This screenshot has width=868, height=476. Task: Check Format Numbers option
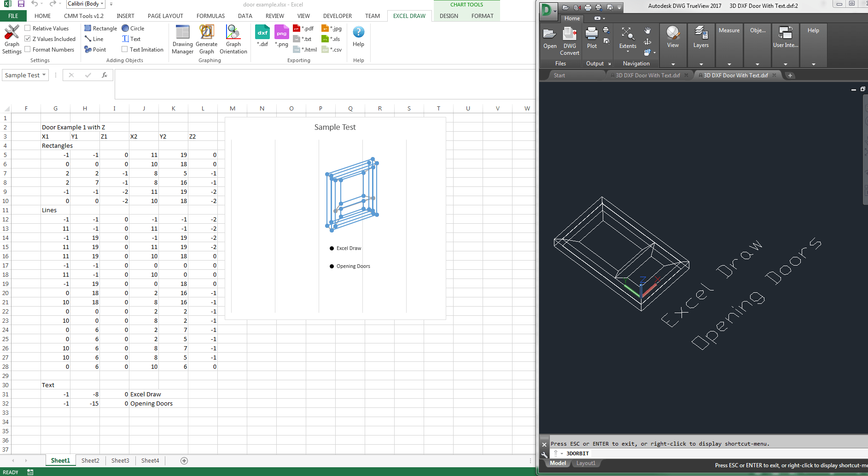[x=26, y=49]
